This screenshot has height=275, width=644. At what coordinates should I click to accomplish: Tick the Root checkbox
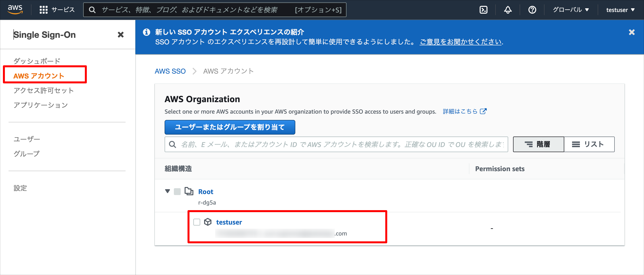tap(177, 191)
